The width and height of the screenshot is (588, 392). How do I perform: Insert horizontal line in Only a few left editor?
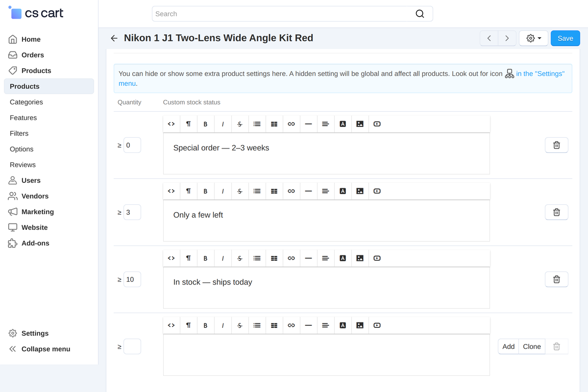(x=308, y=191)
